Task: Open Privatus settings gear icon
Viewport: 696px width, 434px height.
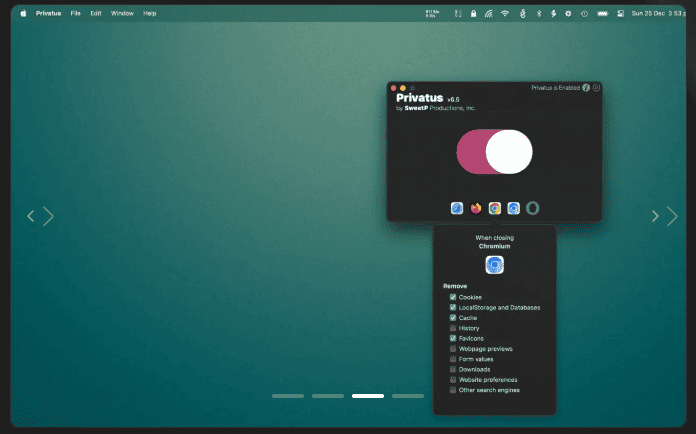Action: [597, 88]
